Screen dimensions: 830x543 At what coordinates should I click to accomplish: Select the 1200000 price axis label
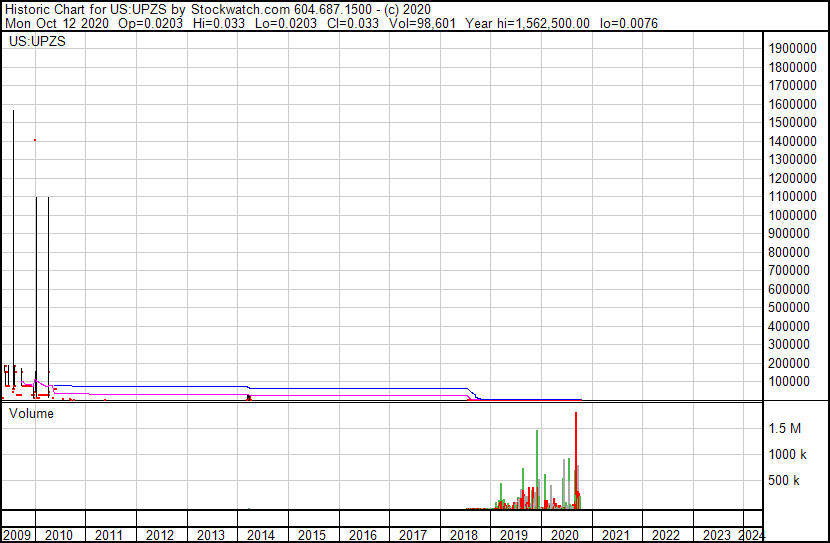coord(793,178)
